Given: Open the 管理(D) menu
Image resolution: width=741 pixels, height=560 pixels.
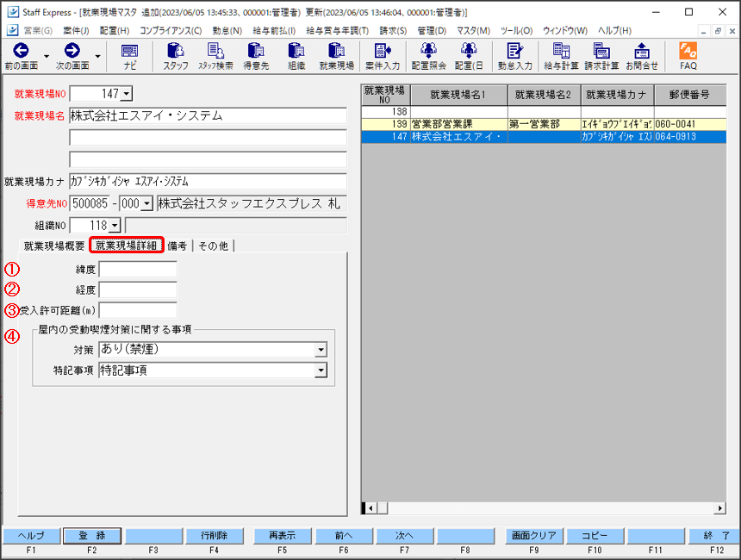Looking at the screenshot, I should 432,31.
